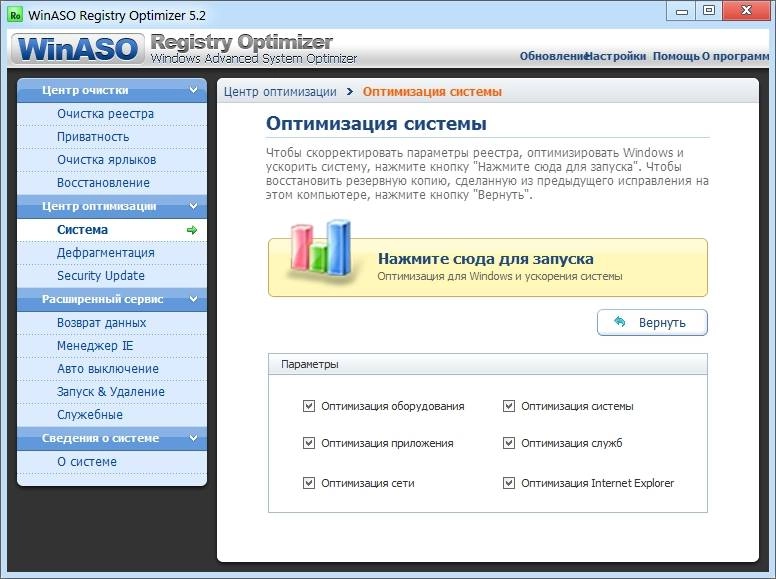Click the Ro app icon in title bar
Screen dimensions: 776x579
[15, 15]
